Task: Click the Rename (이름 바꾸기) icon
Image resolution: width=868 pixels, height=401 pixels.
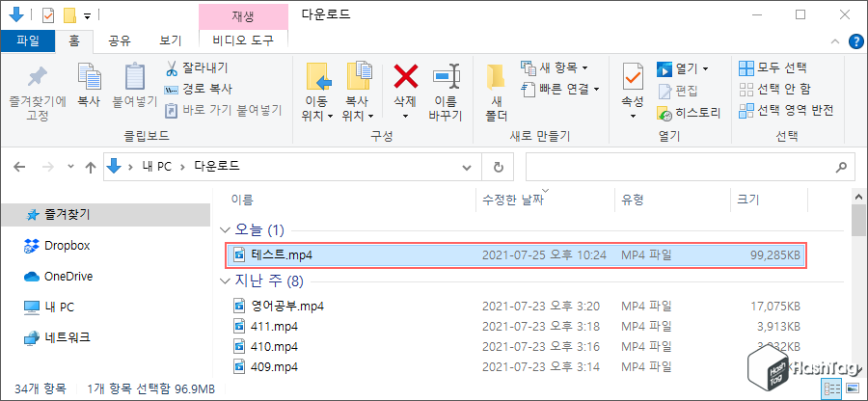Action: click(447, 76)
